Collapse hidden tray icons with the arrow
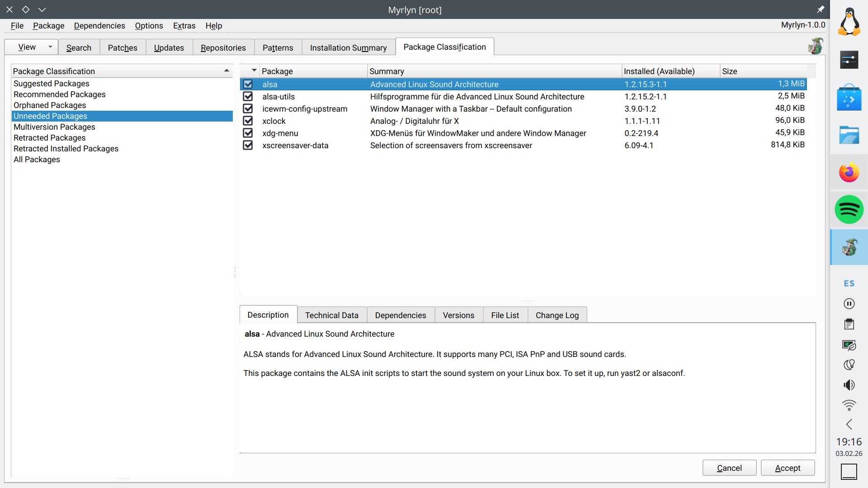 [849, 424]
